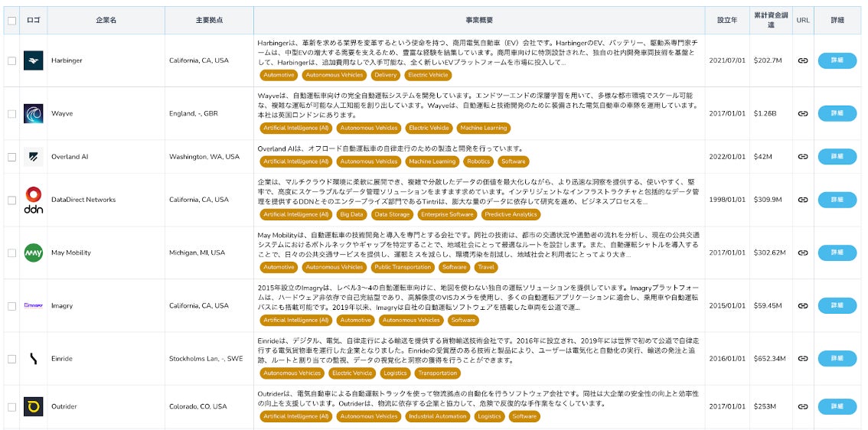This screenshot has height=430, width=868.
Task: Click the ddn company logo
Action: click(x=33, y=200)
